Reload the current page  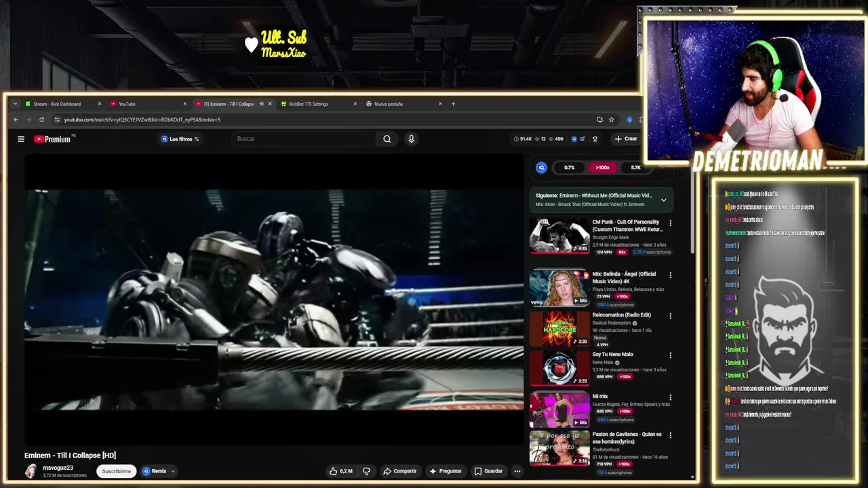[x=41, y=120]
